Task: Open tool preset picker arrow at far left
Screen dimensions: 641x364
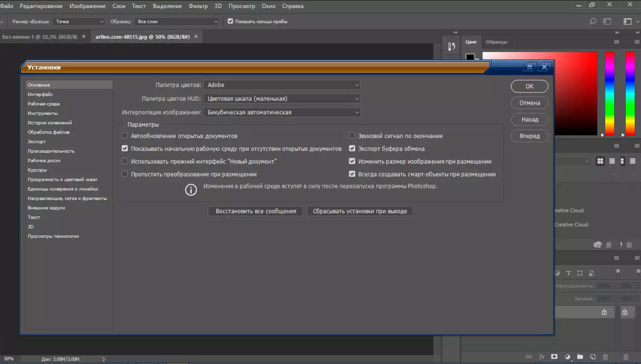Action: (1, 22)
